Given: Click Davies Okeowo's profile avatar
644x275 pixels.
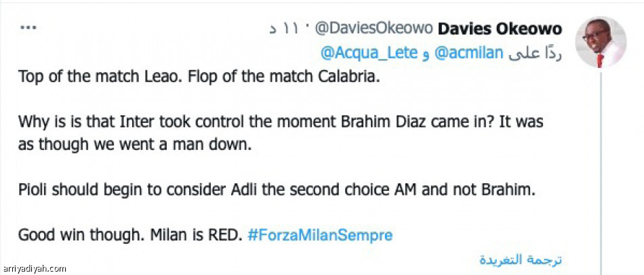Looking at the screenshot, I should coord(601,42).
